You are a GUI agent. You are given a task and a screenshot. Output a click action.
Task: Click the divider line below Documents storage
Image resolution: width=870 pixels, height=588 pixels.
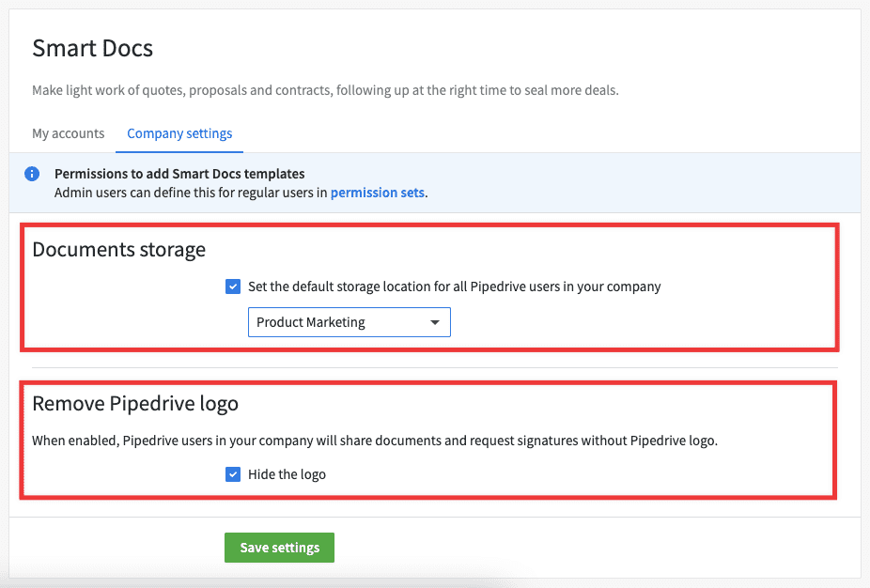(435, 367)
